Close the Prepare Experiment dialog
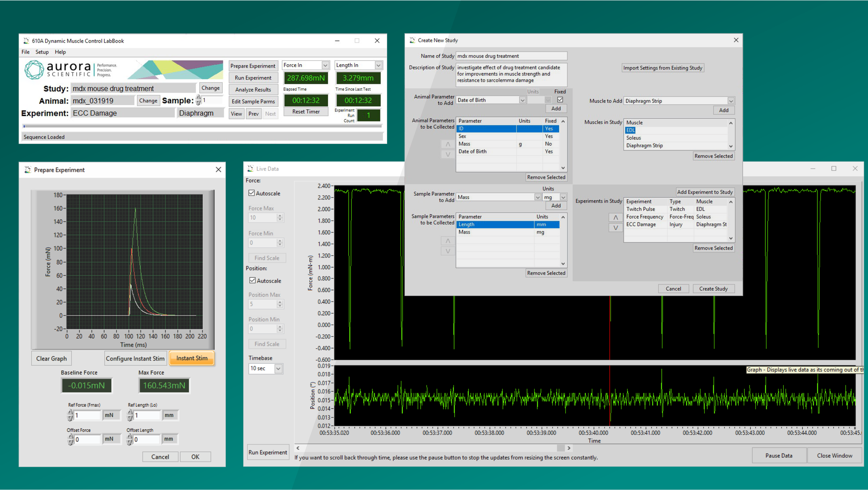 218,169
